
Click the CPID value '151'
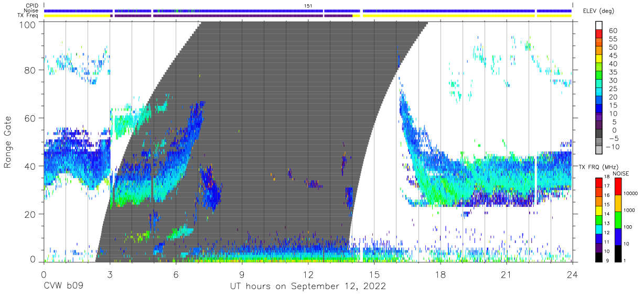click(308, 6)
